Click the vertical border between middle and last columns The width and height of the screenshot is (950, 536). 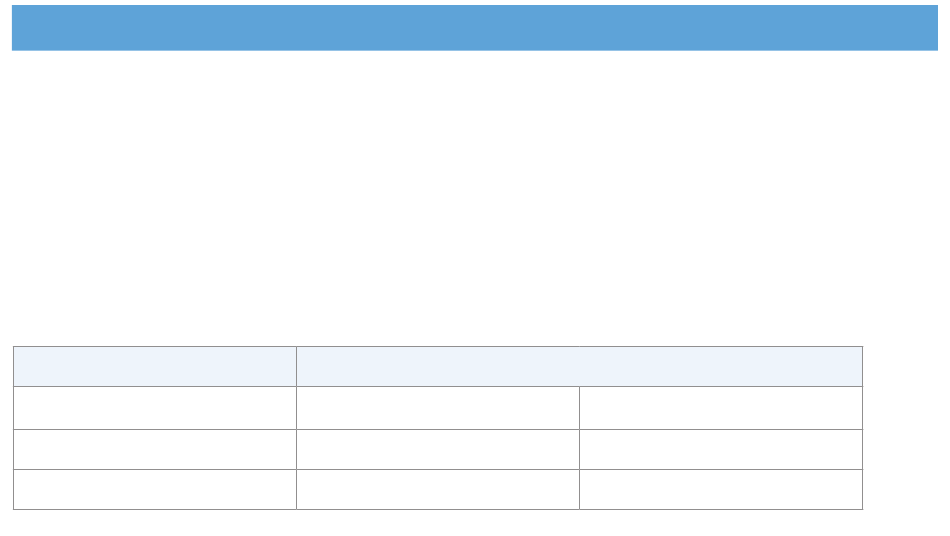click(579, 448)
